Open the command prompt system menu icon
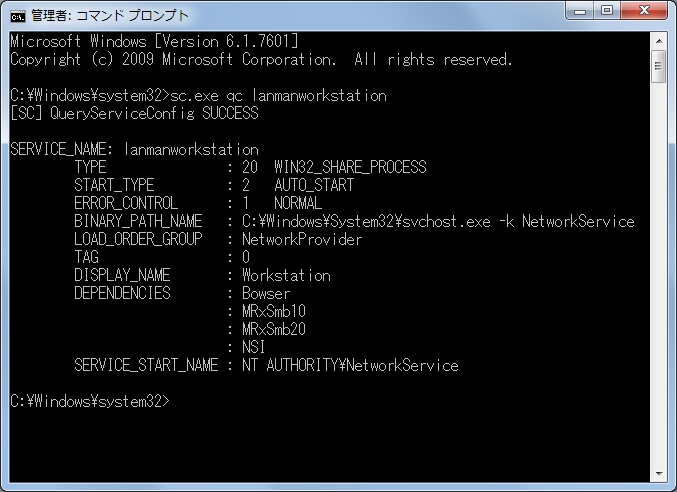The height and width of the screenshot is (492, 677). click(18, 16)
